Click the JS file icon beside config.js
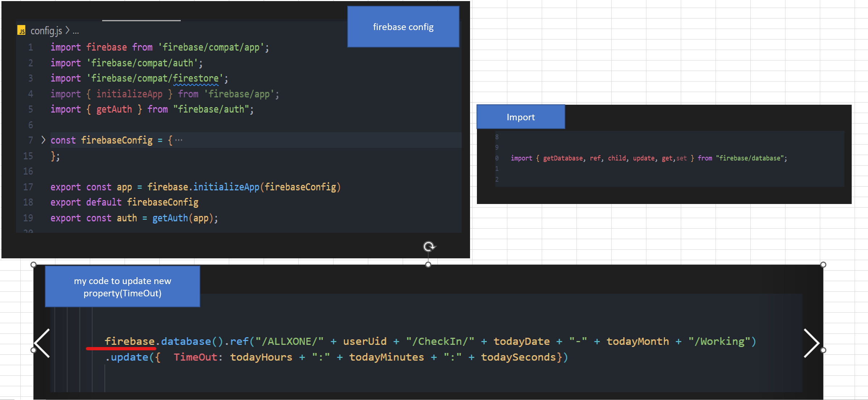The image size is (868, 400). (22, 31)
